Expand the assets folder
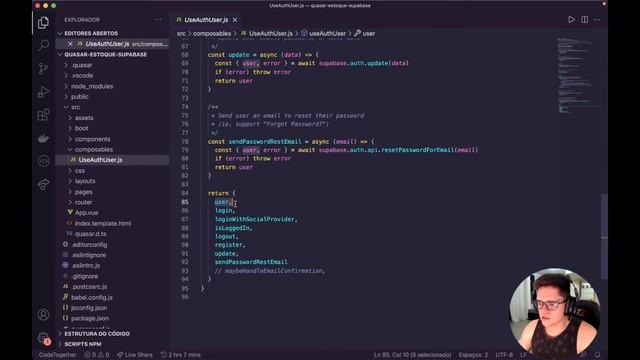This screenshot has width=640, height=360. [x=84, y=118]
